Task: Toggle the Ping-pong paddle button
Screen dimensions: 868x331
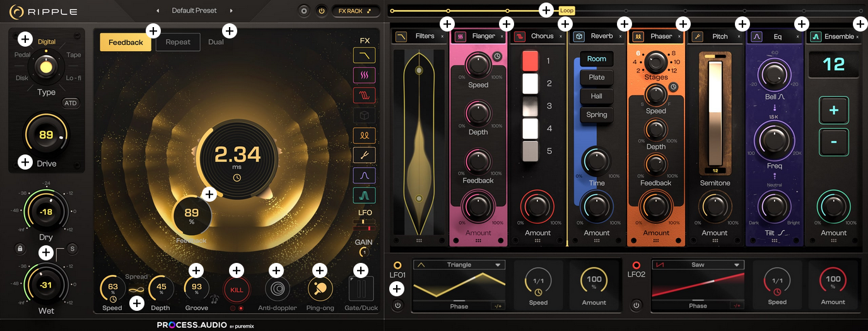Action: [x=320, y=289]
